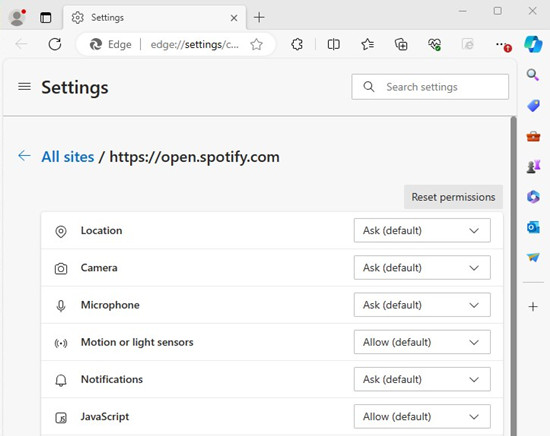Add this page to favorites star

(256, 45)
